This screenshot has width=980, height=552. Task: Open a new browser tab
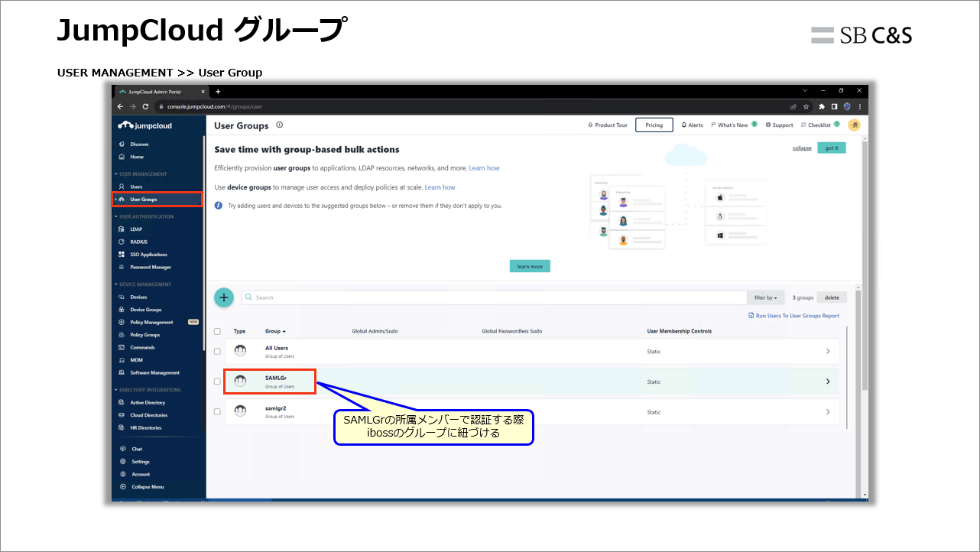[x=218, y=91]
